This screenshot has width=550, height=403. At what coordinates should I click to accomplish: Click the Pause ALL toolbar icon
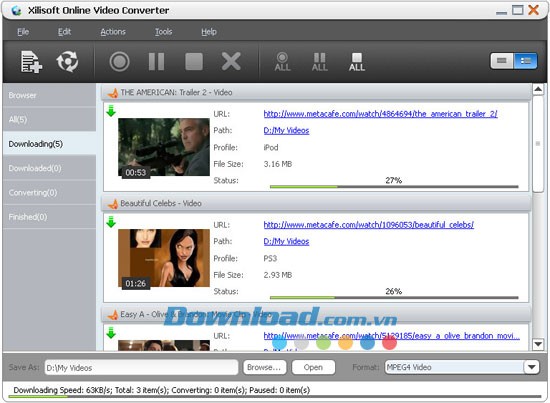point(320,62)
